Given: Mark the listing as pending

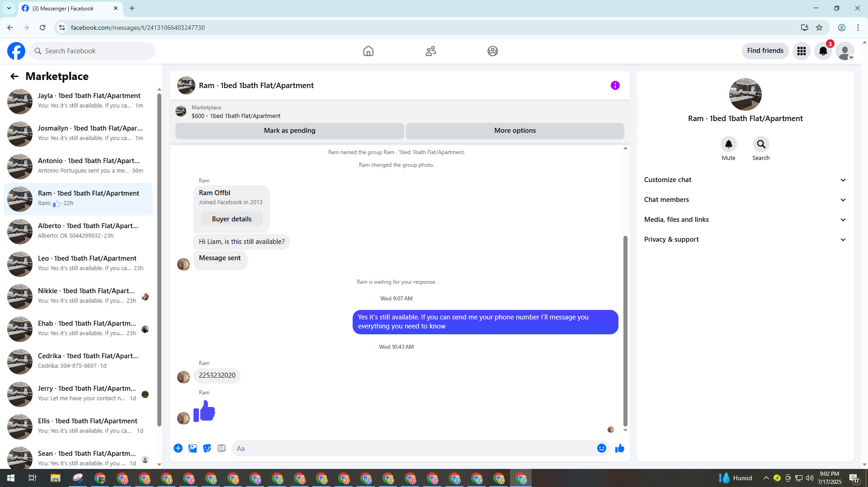Looking at the screenshot, I should (290, 131).
